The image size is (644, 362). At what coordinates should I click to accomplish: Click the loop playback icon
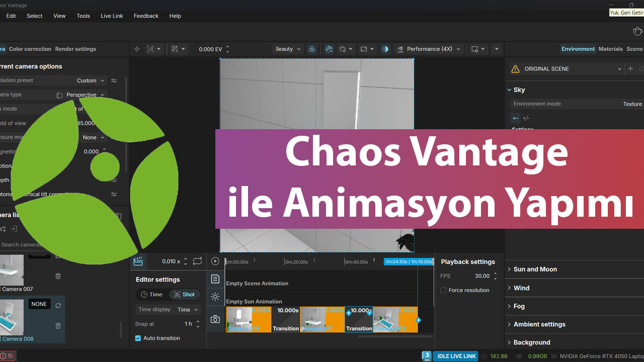coord(197,261)
